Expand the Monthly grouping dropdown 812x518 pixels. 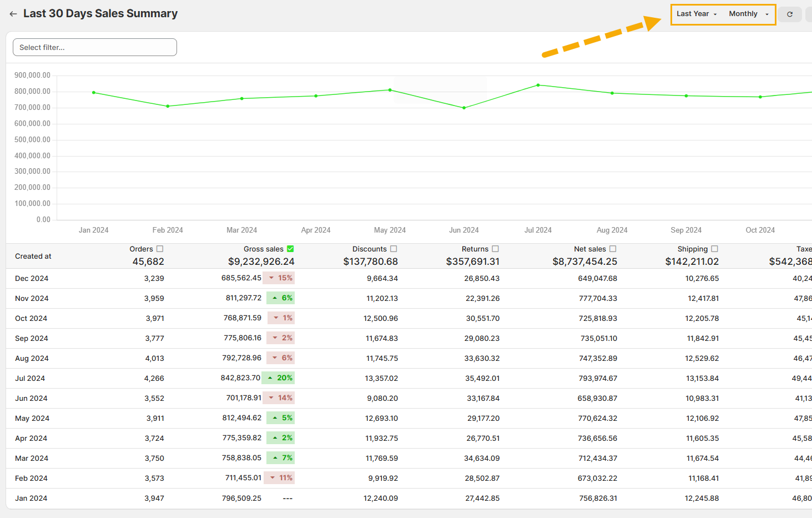click(x=748, y=14)
